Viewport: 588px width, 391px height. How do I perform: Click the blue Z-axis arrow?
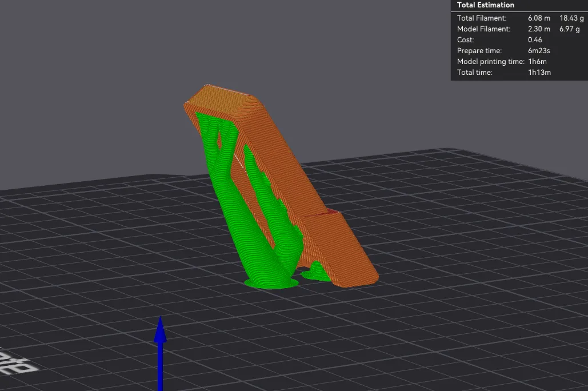click(x=160, y=353)
